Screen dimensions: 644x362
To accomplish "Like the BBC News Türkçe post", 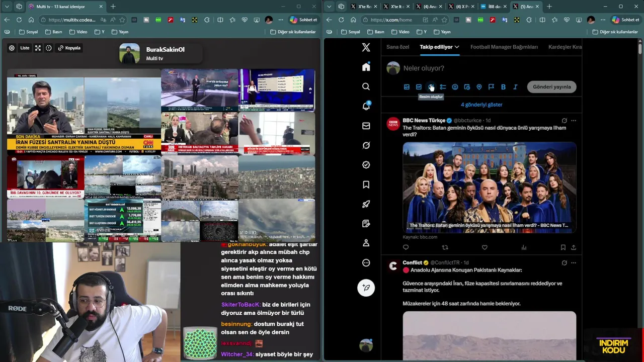I will (x=485, y=247).
